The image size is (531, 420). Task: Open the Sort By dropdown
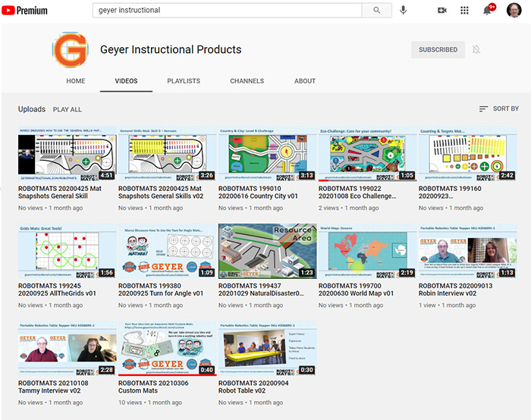(499, 108)
